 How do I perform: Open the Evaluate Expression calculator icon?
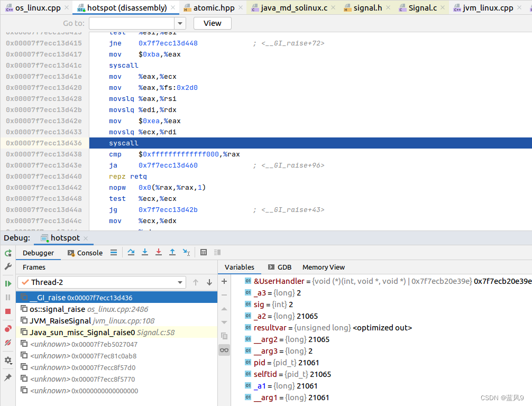[204, 252]
